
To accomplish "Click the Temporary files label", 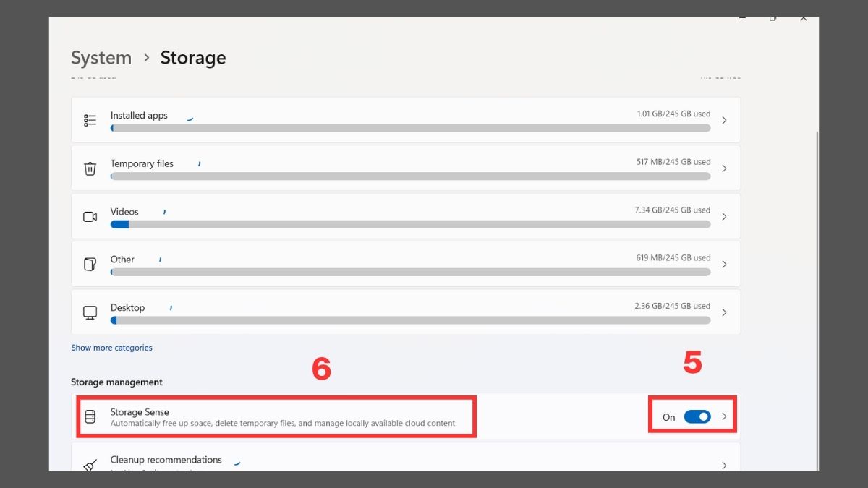I will 142,163.
